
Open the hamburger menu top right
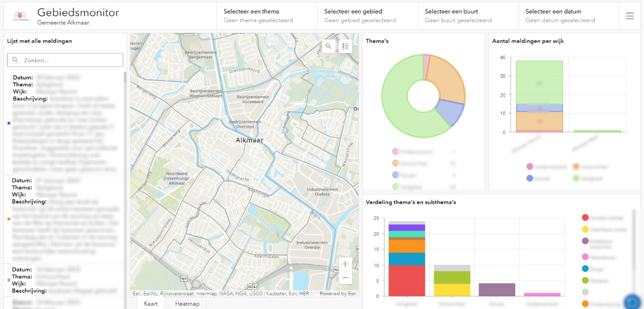pos(630,15)
